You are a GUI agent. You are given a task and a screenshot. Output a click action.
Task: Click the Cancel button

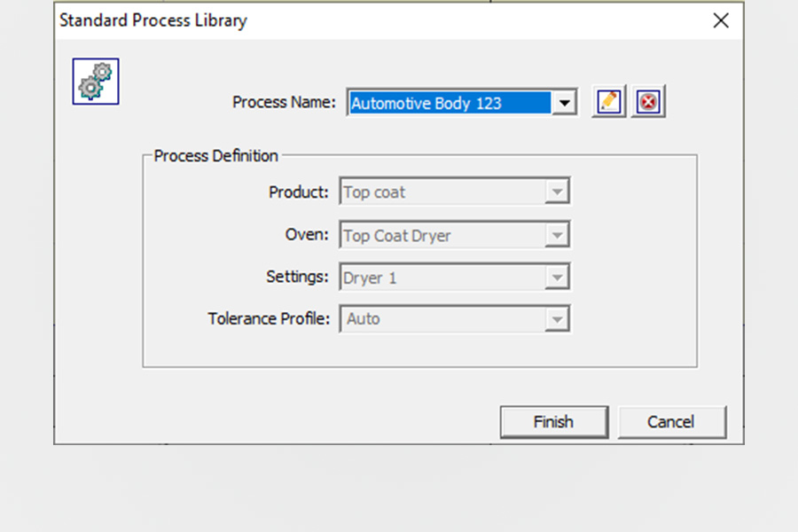pyautogui.click(x=671, y=421)
